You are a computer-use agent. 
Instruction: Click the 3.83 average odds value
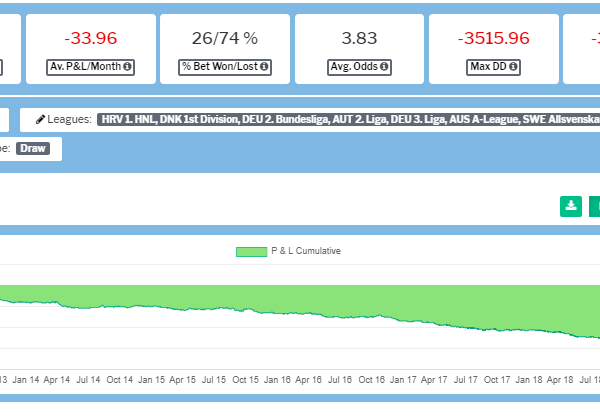point(359,38)
